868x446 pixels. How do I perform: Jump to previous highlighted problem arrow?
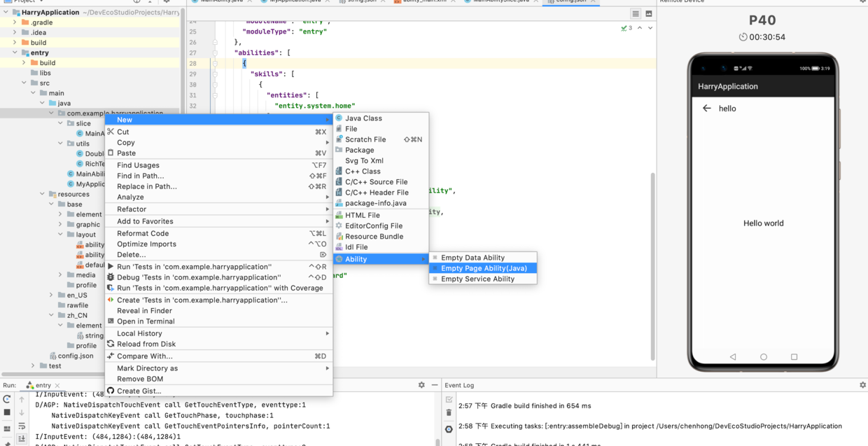640,28
